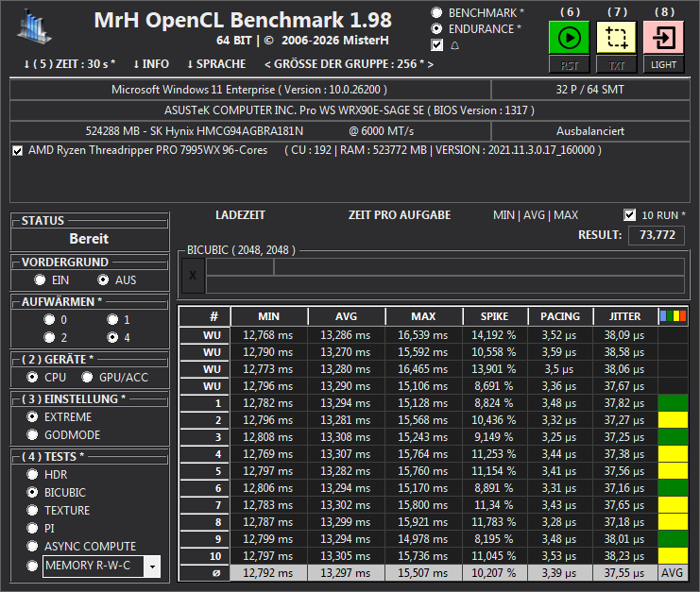Click the JITTER column header
Image resolution: width=700 pixels, height=592 pixels.
(625, 316)
